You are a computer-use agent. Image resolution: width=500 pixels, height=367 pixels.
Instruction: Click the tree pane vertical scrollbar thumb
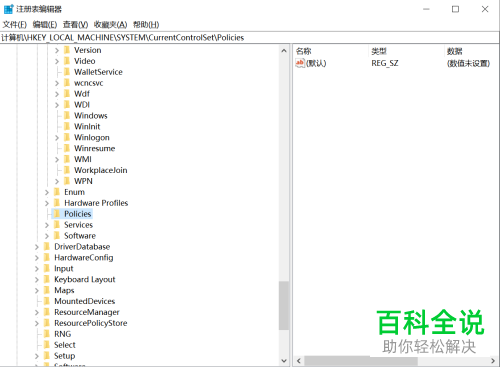pyautogui.click(x=284, y=306)
